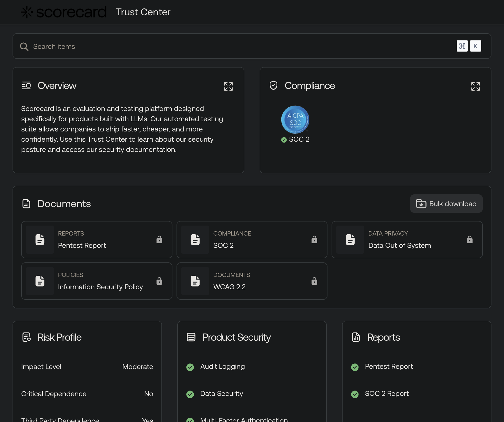The height and width of the screenshot is (422, 504).
Task: Open the SOC 2 compliance document
Action: [252, 240]
